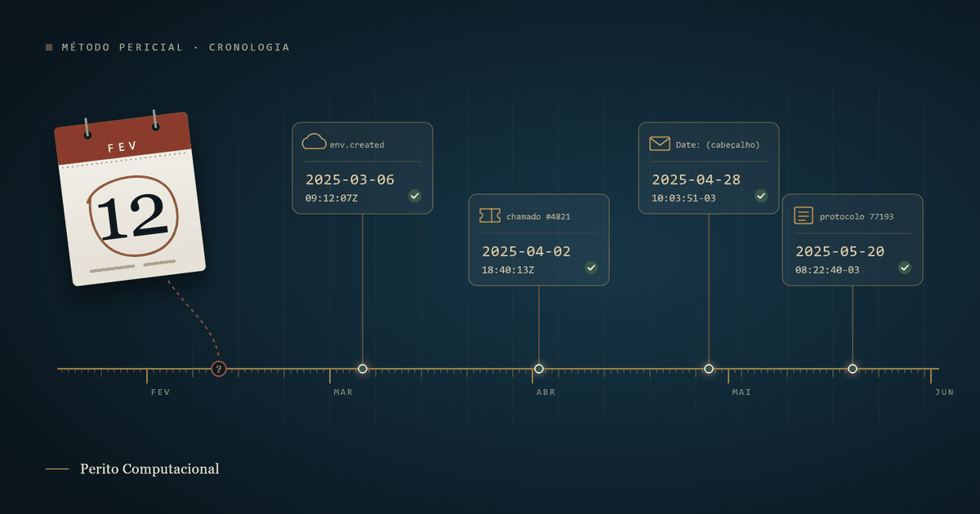Click the green checkmark on the 2025-05-20 card
This screenshot has width=980, height=514.
(905, 268)
